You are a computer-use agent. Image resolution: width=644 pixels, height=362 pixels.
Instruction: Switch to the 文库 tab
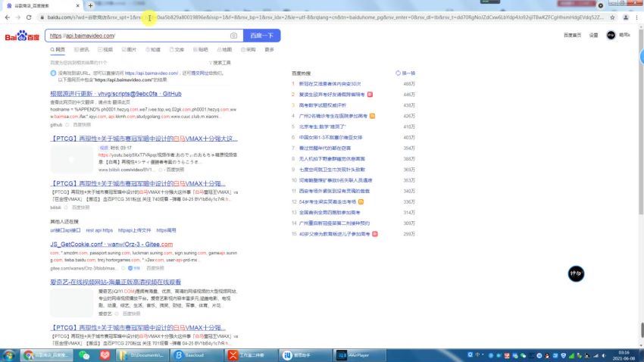pyautogui.click(x=177, y=50)
